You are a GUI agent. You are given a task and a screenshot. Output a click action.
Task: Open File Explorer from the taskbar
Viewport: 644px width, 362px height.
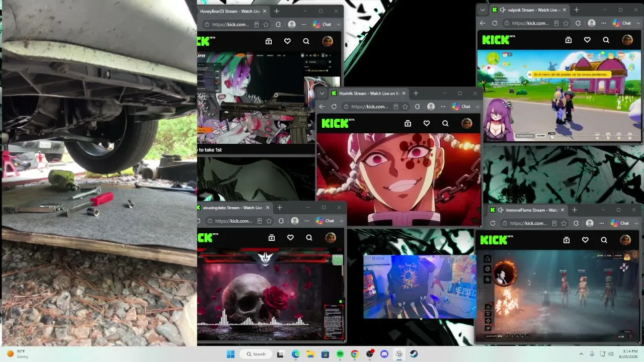pos(310,354)
